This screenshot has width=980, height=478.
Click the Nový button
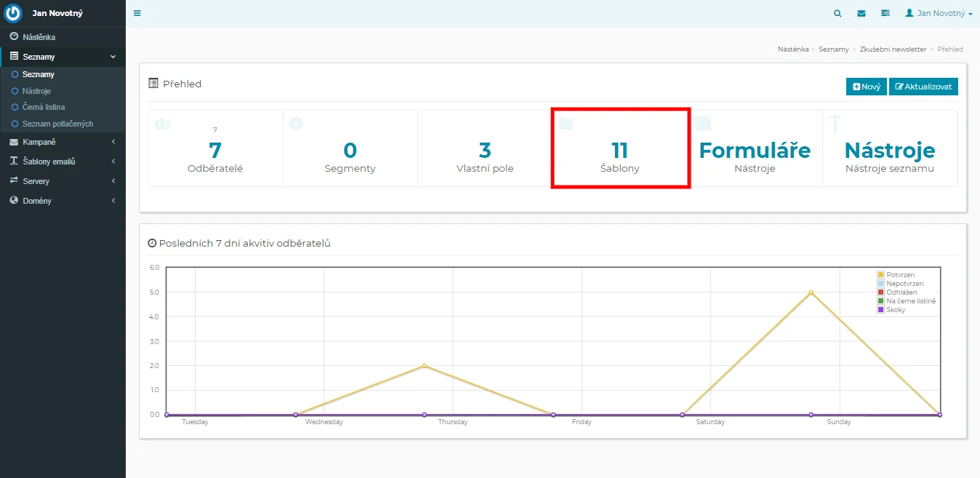tap(866, 87)
